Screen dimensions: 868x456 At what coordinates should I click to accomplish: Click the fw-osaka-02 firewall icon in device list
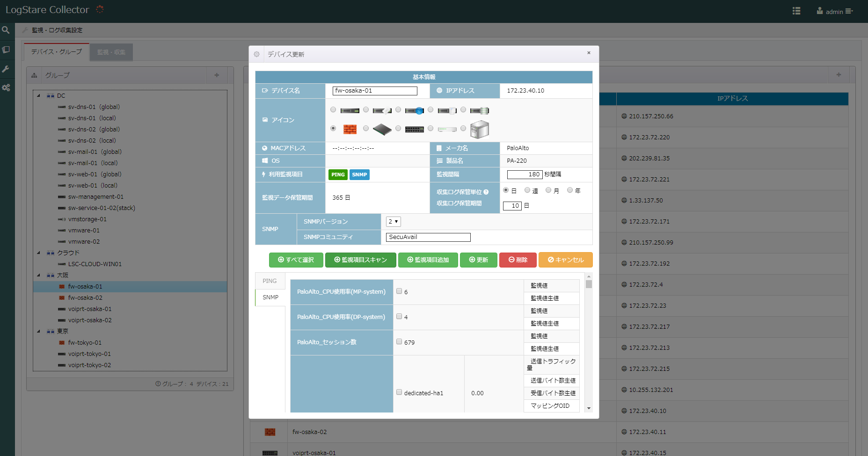pyautogui.click(x=270, y=432)
